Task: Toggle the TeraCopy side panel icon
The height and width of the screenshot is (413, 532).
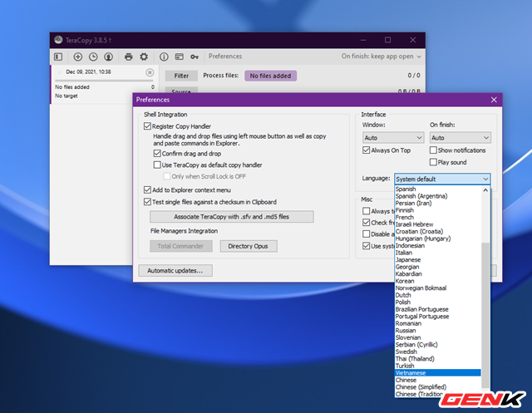Action: (x=58, y=57)
